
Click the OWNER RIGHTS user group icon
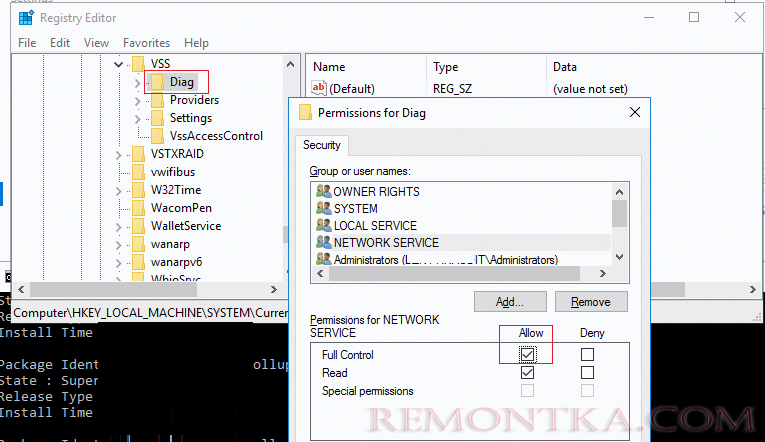pos(323,191)
